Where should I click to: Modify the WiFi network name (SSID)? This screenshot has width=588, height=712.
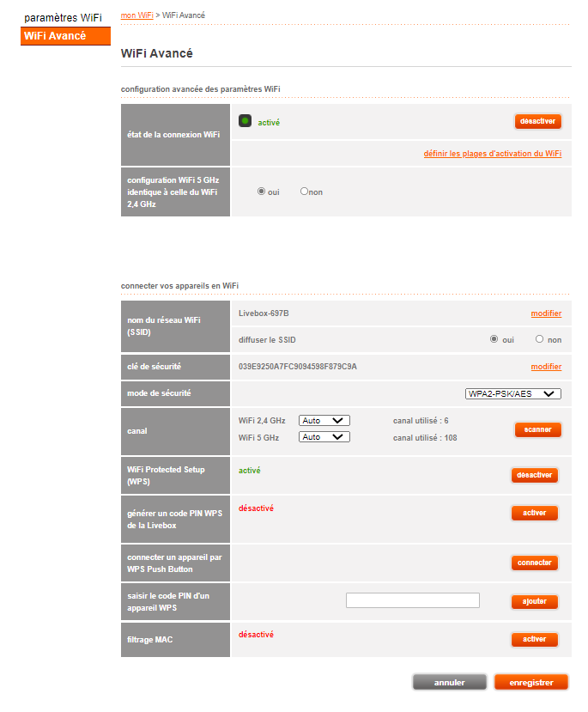click(x=546, y=313)
